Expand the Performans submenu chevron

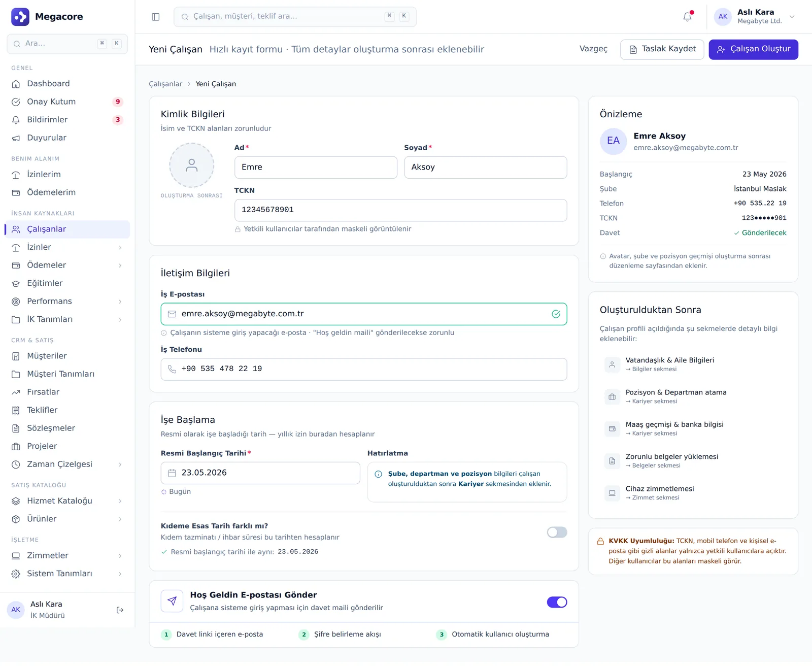tap(120, 302)
